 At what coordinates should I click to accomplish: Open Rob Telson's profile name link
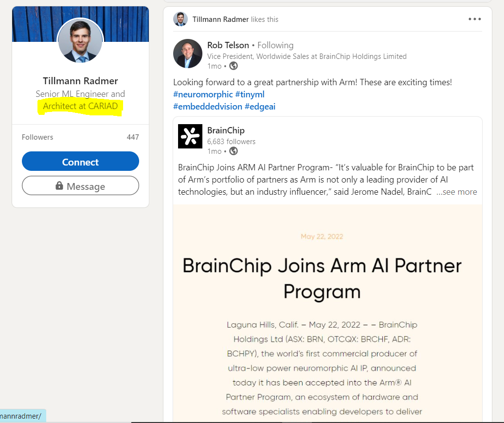(228, 45)
